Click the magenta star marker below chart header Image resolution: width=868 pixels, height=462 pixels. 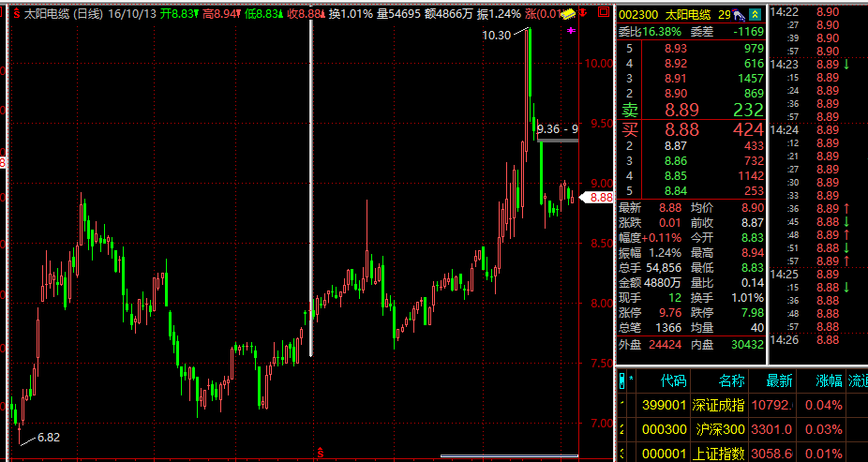[572, 31]
